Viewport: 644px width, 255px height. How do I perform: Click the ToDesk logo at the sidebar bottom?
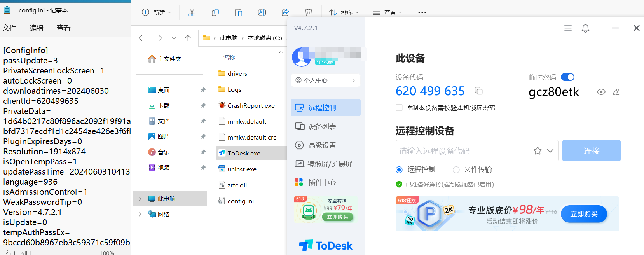(326, 245)
